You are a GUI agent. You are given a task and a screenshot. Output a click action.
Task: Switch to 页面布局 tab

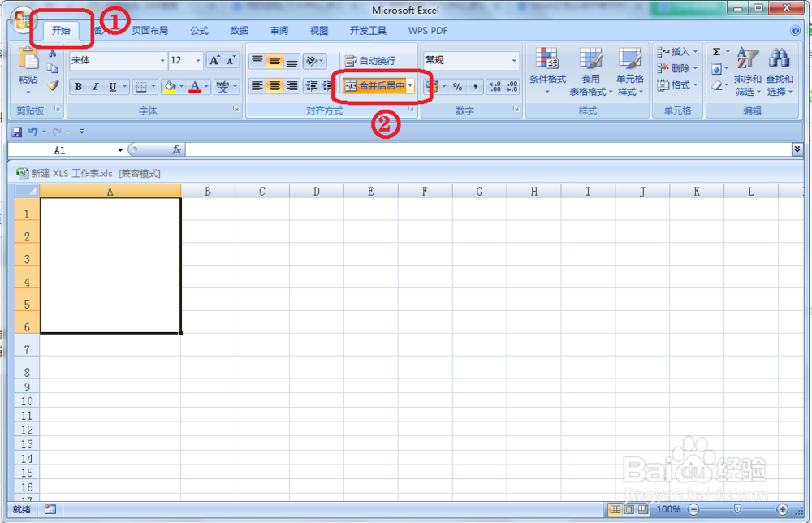pos(149,31)
